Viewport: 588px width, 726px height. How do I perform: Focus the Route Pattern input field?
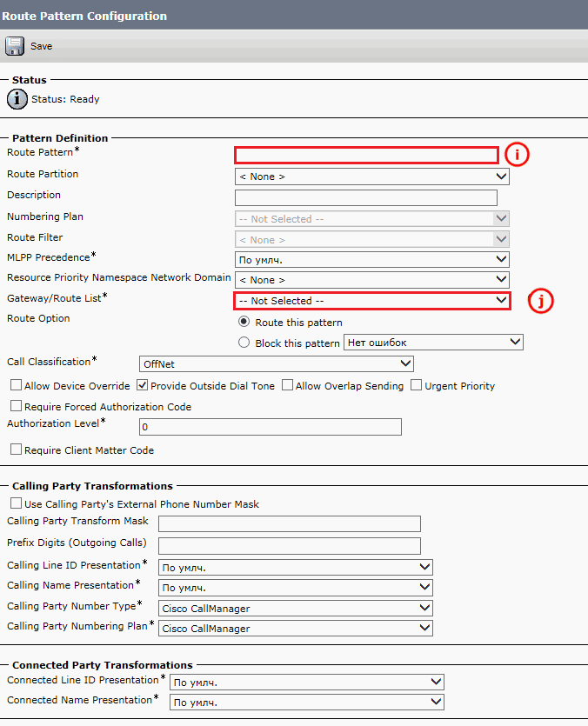coord(366,155)
